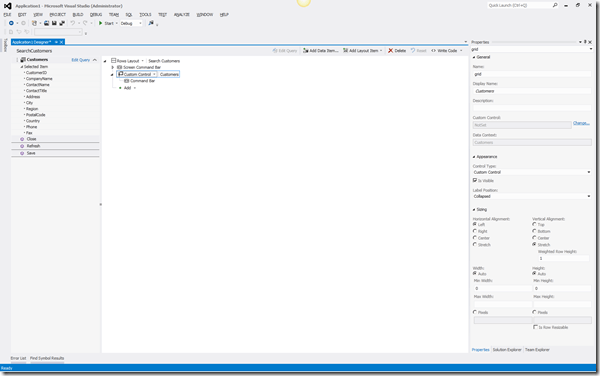
Task: Click the red Delete X icon
Action: click(390, 50)
